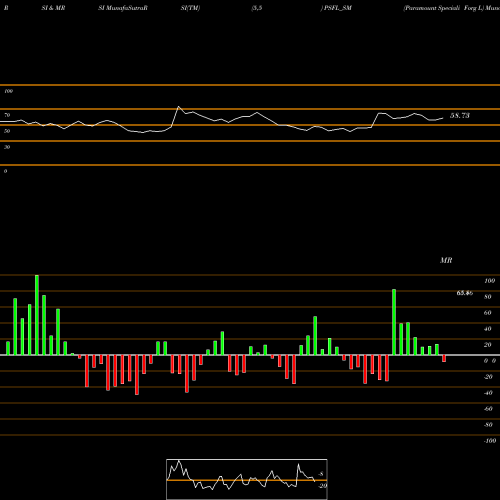
Task: Click the 'SI MunafaSutraR' header text
Action: coord(123,8)
